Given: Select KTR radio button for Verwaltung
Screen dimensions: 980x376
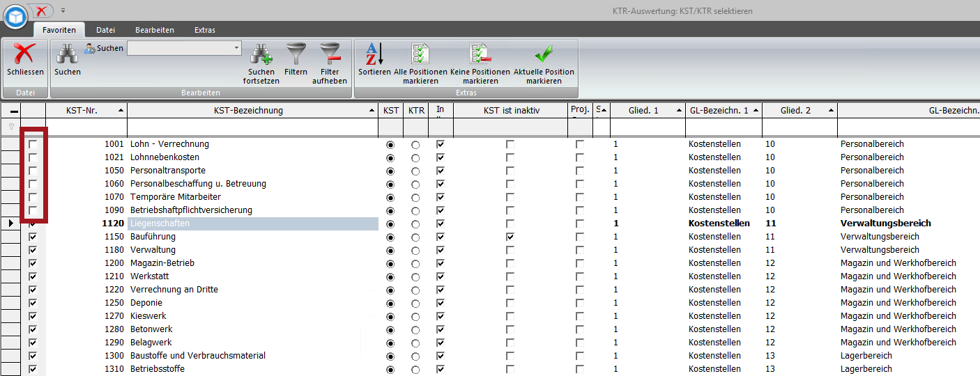Looking at the screenshot, I should click(415, 250).
